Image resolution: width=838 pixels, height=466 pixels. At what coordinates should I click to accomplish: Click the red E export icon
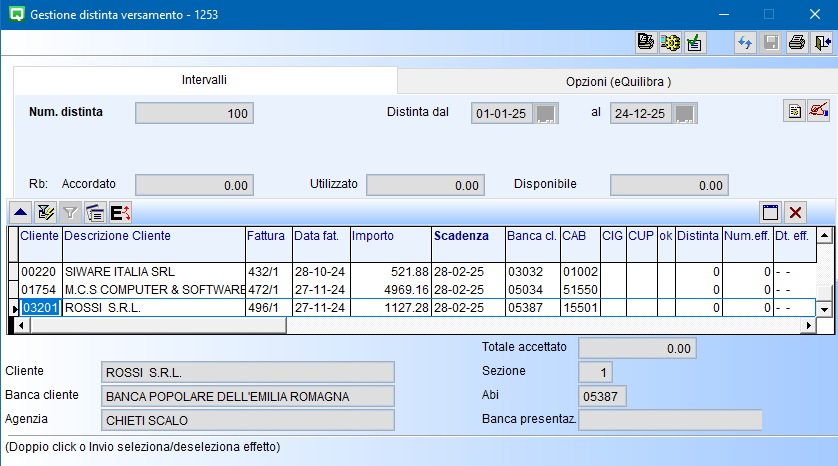click(x=120, y=212)
